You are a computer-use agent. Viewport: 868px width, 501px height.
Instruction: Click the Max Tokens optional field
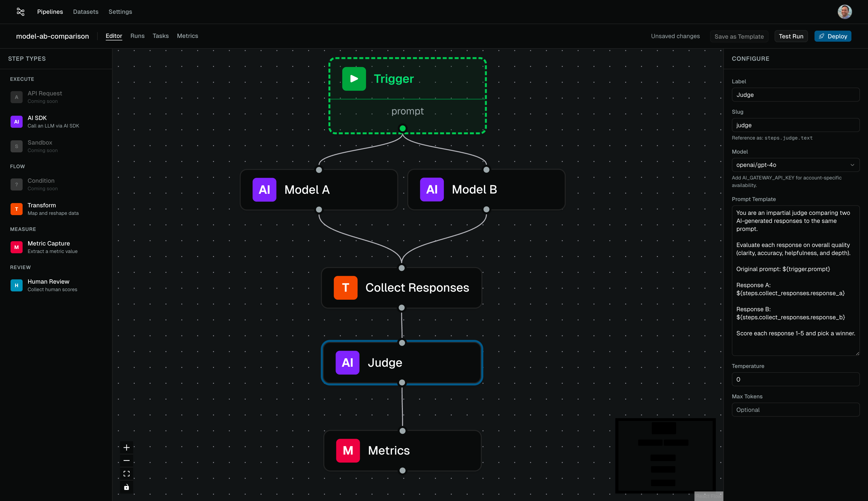(795, 409)
